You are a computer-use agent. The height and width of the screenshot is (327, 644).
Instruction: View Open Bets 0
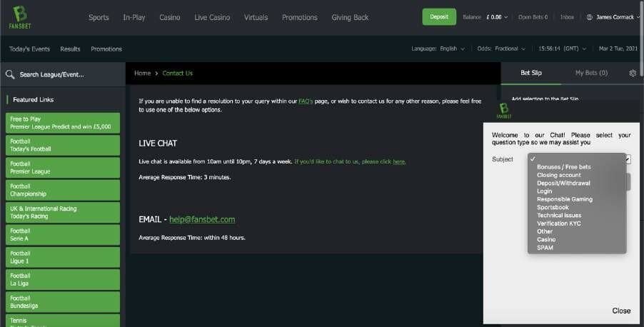pos(533,17)
